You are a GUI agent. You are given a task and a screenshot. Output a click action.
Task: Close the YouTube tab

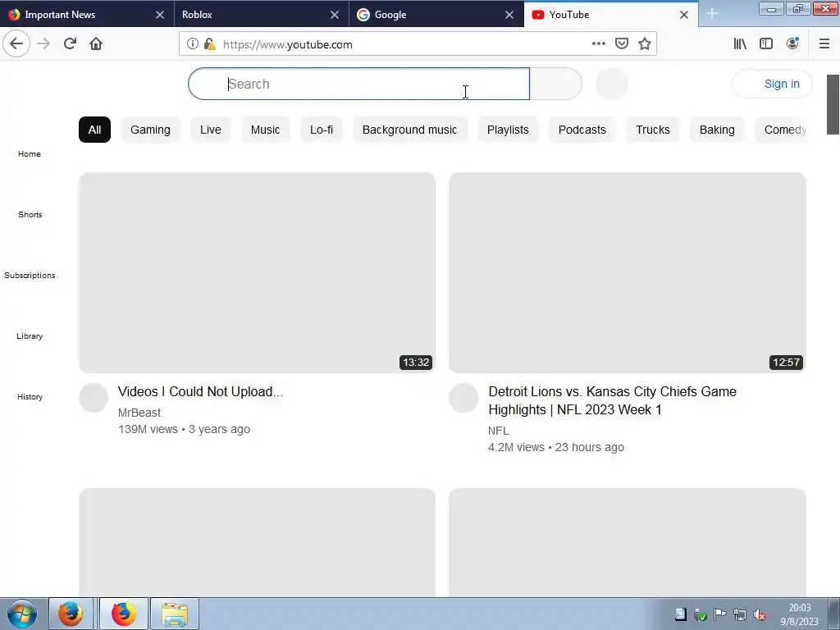(x=684, y=15)
